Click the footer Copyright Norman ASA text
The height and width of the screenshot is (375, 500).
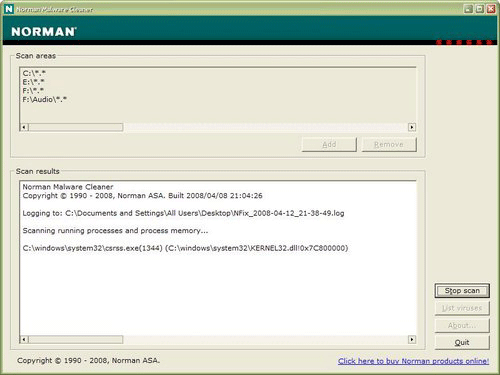click(89, 361)
